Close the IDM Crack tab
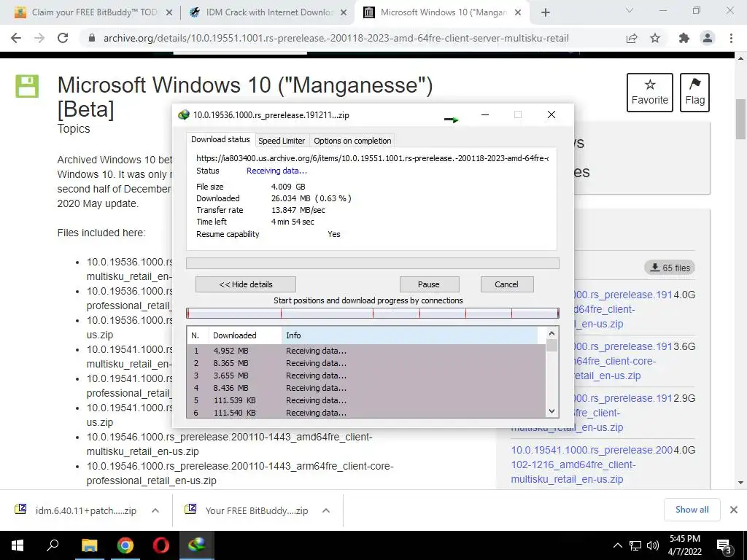747x560 pixels. click(344, 13)
